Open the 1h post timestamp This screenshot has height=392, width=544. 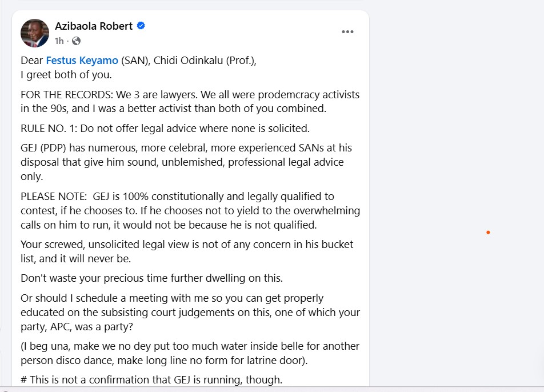[59, 41]
